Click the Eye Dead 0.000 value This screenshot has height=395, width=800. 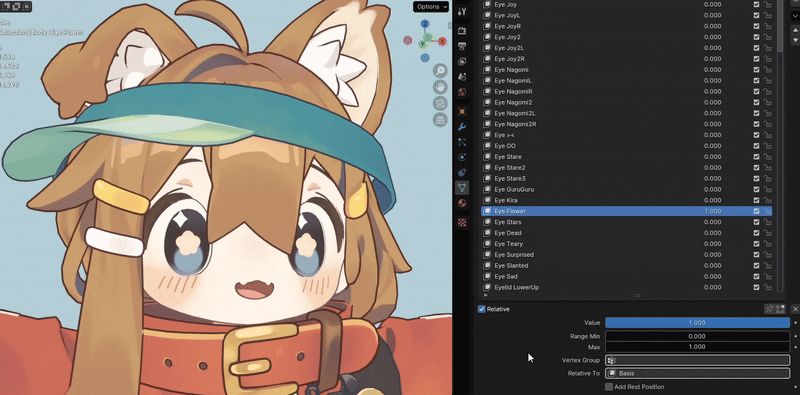coord(713,233)
